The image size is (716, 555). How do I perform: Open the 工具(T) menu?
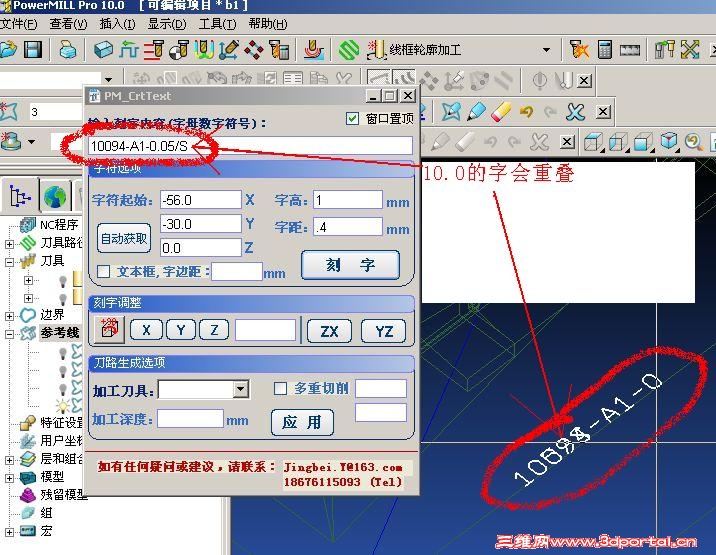(x=217, y=24)
